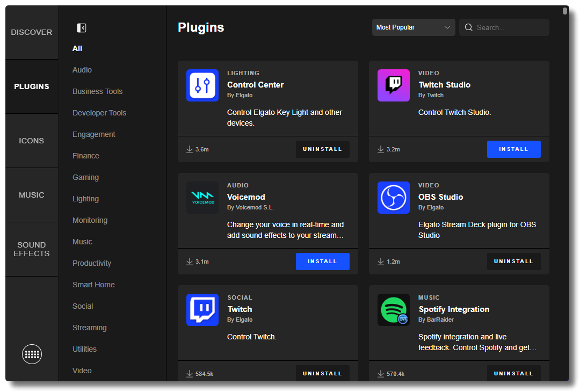Click the download icon beside 584.5k
Viewport: 580px width, 392px height.
190,374
